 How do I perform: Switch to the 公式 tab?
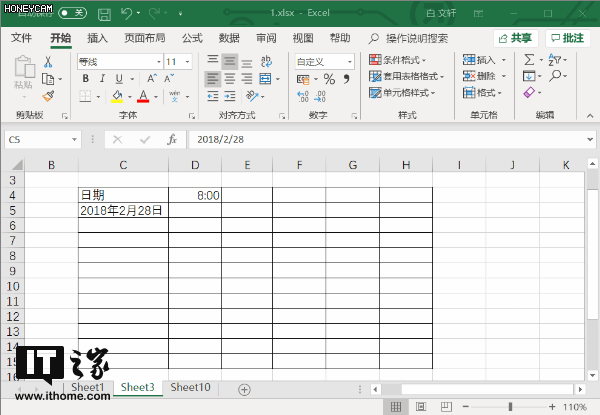(192, 38)
